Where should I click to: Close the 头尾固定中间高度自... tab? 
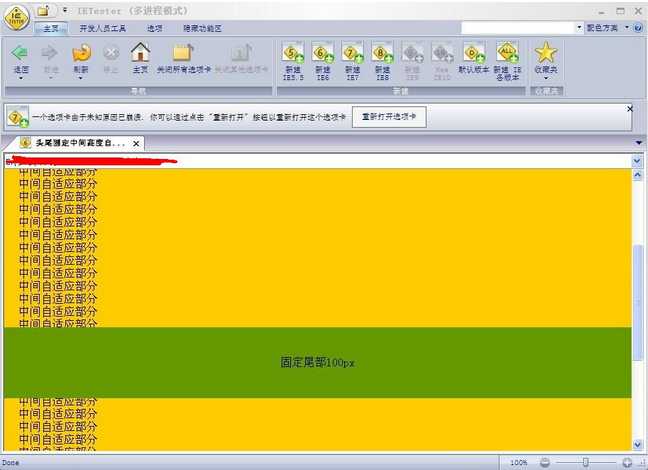(x=136, y=143)
